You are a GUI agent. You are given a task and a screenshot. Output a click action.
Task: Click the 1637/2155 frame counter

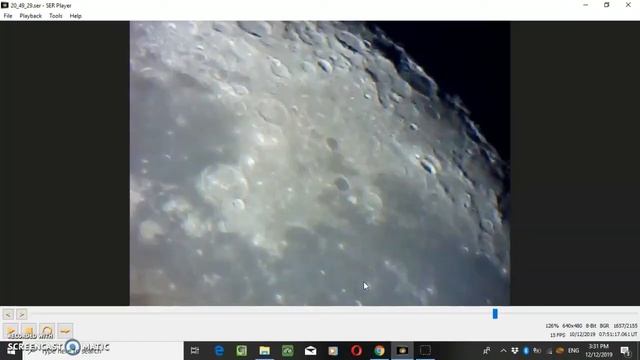(625, 326)
